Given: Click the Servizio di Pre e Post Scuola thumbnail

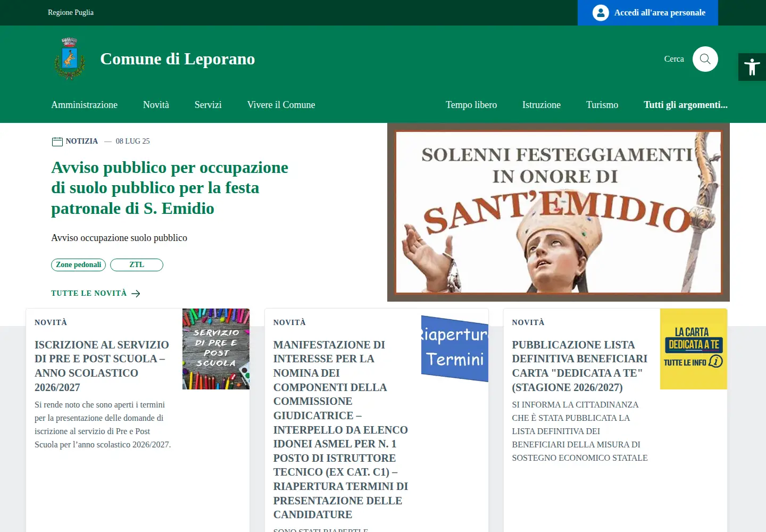Looking at the screenshot, I should click(216, 349).
